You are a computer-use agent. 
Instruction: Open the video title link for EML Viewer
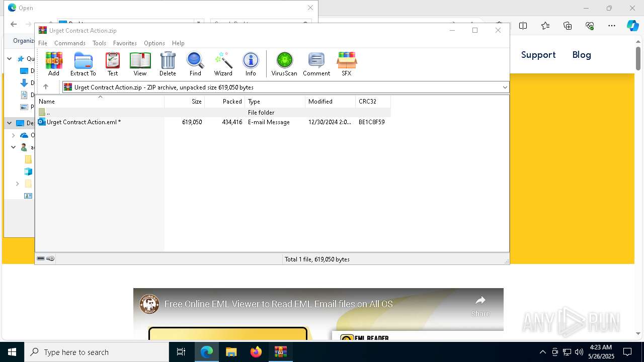click(x=279, y=304)
